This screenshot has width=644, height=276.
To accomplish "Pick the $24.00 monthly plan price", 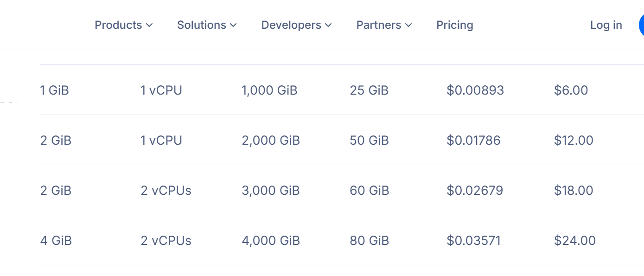I will pyautogui.click(x=574, y=240).
